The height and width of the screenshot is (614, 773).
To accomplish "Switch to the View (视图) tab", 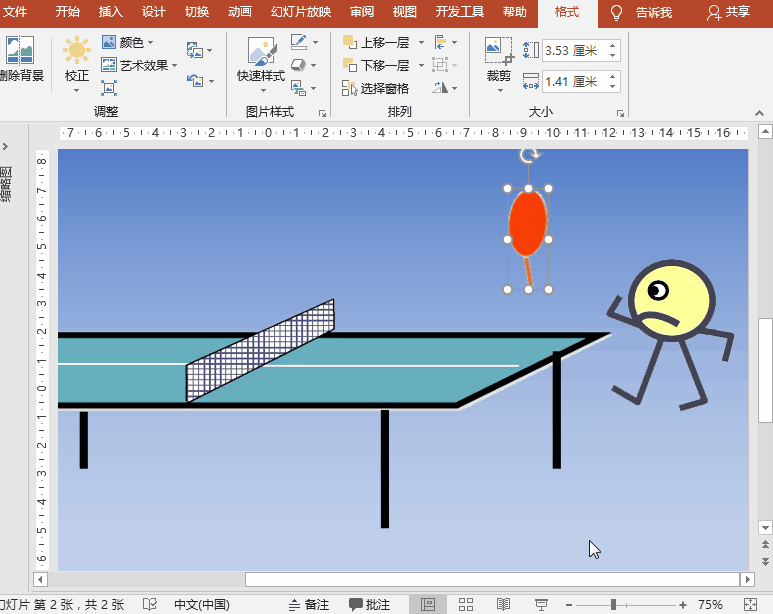I will click(405, 12).
